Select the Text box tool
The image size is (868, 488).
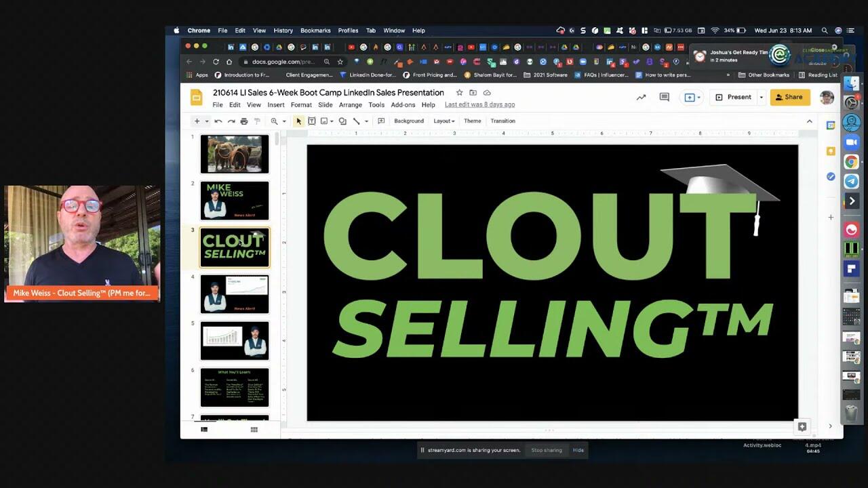click(312, 121)
